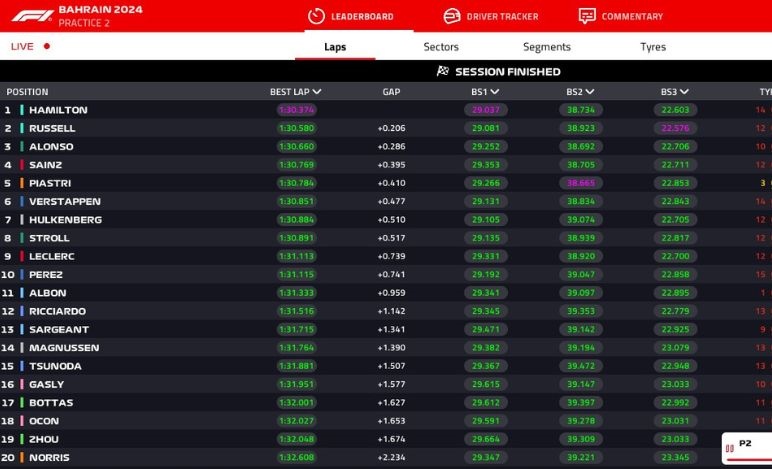This screenshot has width=772, height=469.
Task: Open the Driver Tracker view
Action: click(502, 17)
